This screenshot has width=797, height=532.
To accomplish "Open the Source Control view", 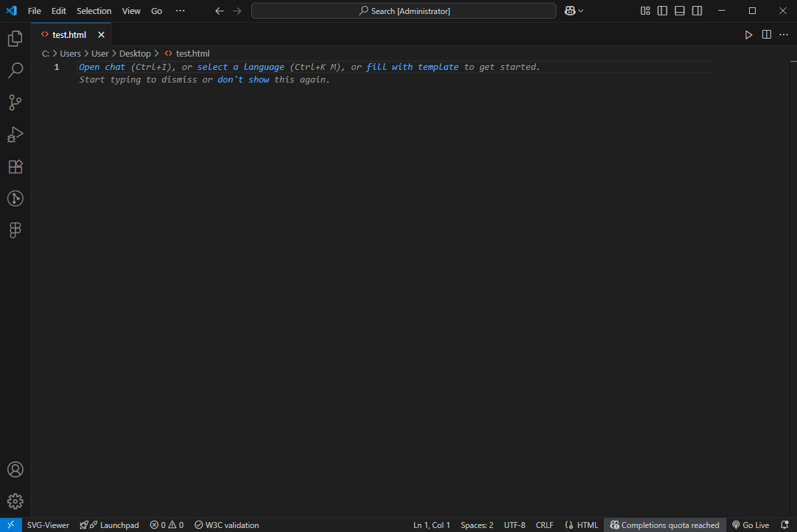I will tap(15, 102).
